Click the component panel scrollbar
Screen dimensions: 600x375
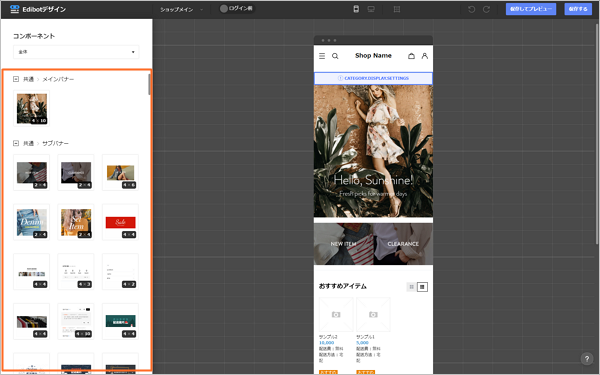(x=149, y=84)
